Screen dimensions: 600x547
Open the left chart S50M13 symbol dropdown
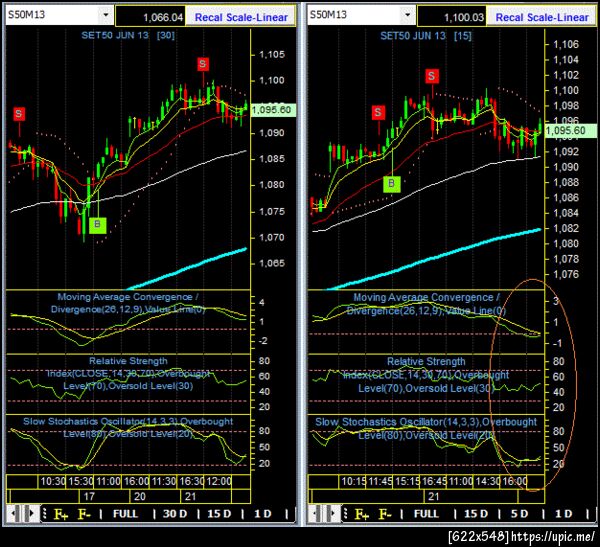(106, 15)
